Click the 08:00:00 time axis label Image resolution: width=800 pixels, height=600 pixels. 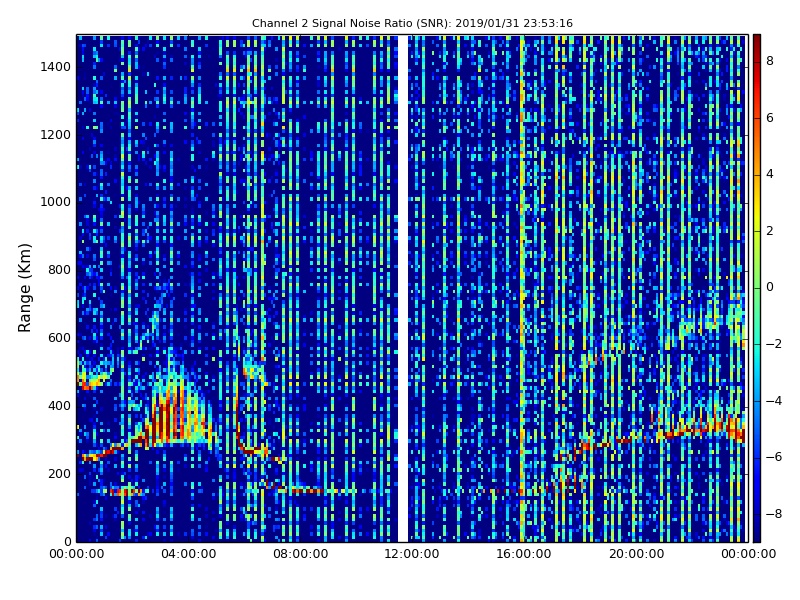301,554
